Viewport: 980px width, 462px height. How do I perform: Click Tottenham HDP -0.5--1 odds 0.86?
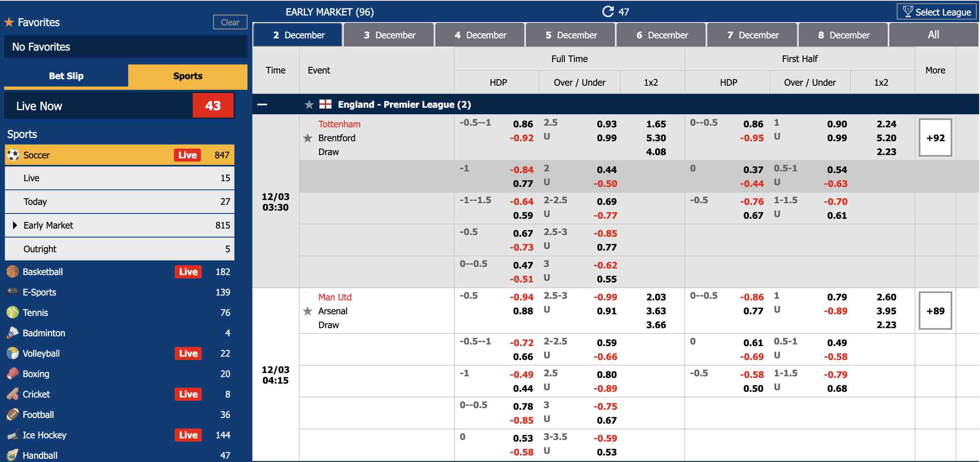pyautogui.click(x=523, y=124)
